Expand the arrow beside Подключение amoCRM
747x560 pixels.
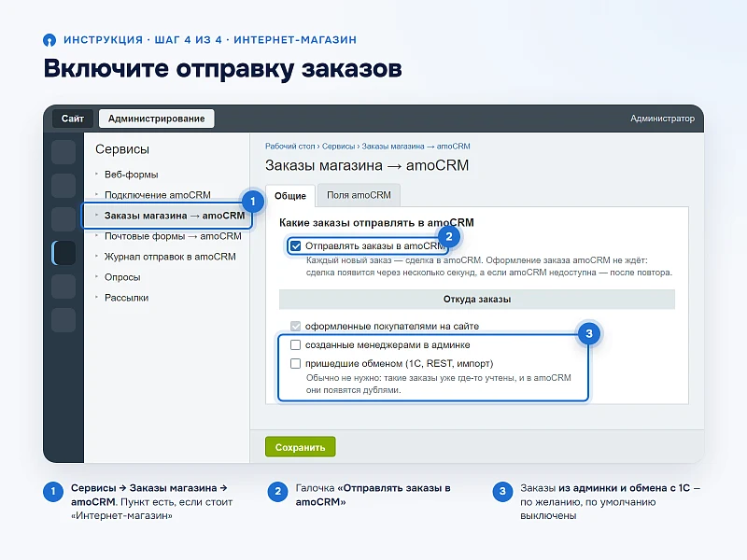tap(97, 194)
